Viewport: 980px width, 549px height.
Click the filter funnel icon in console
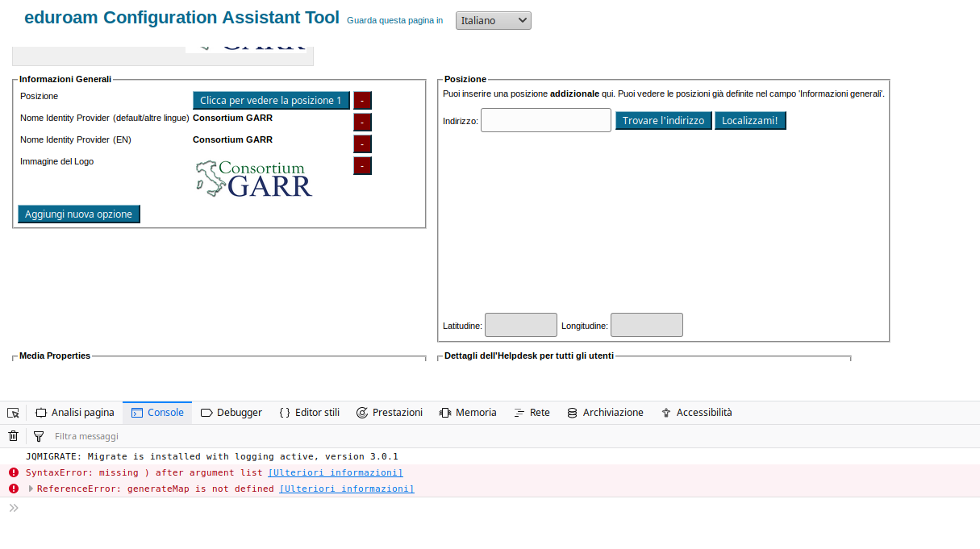pos(38,436)
